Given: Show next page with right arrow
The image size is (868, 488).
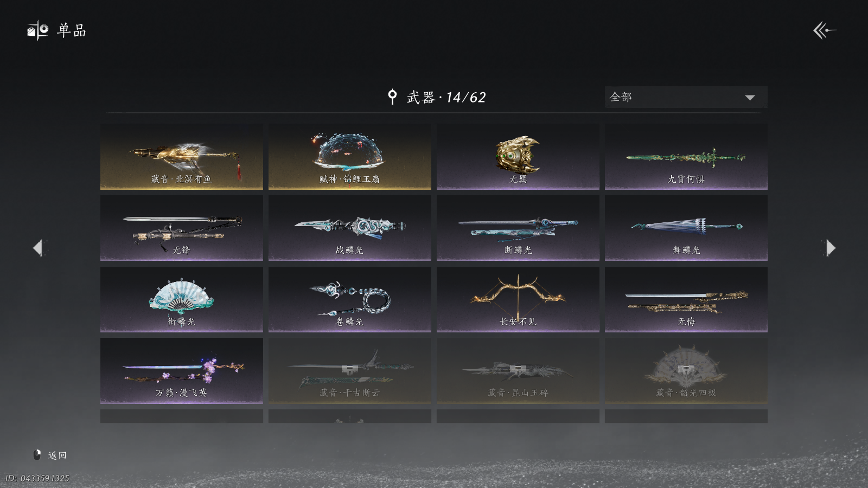Looking at the screenshot, I should [x=831, y=248].
